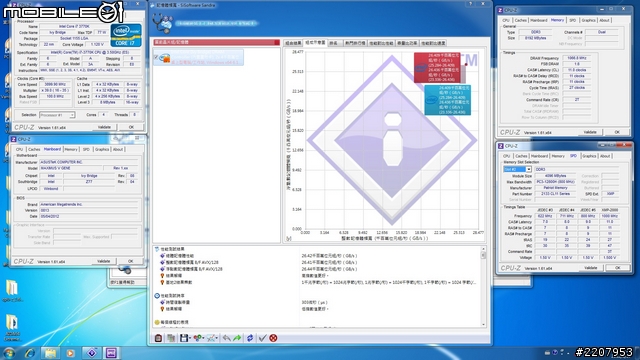640x360 pixels.
Task: Click the gray back arrow in Sandra toolbar
Action: (226, 338)
